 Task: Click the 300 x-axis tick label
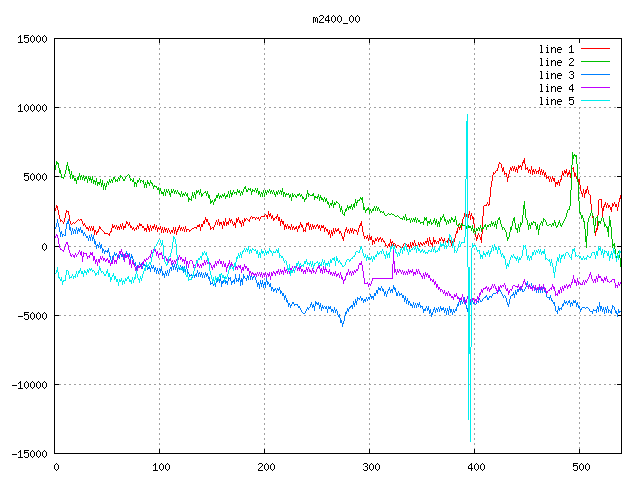(x=370, y=467)
